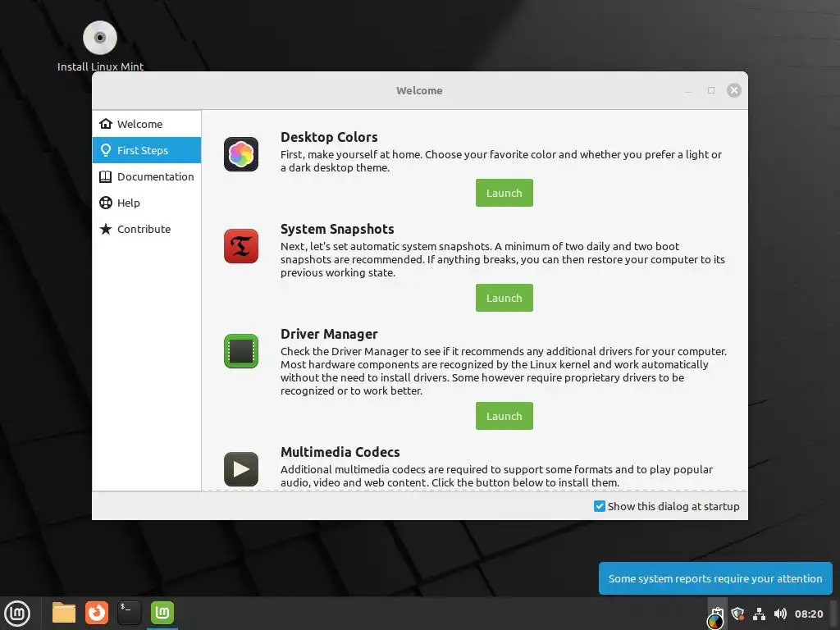Open the Linux Mint start menu
The height and width of the screenshot is (630, 840).
pyautogui.click(x=18, y=614)
